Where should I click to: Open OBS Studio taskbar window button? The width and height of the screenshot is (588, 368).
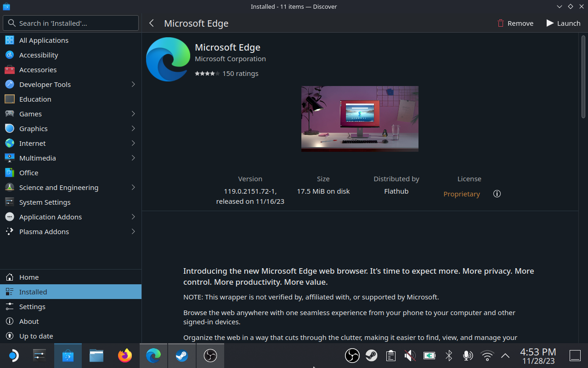pos(210,356)
